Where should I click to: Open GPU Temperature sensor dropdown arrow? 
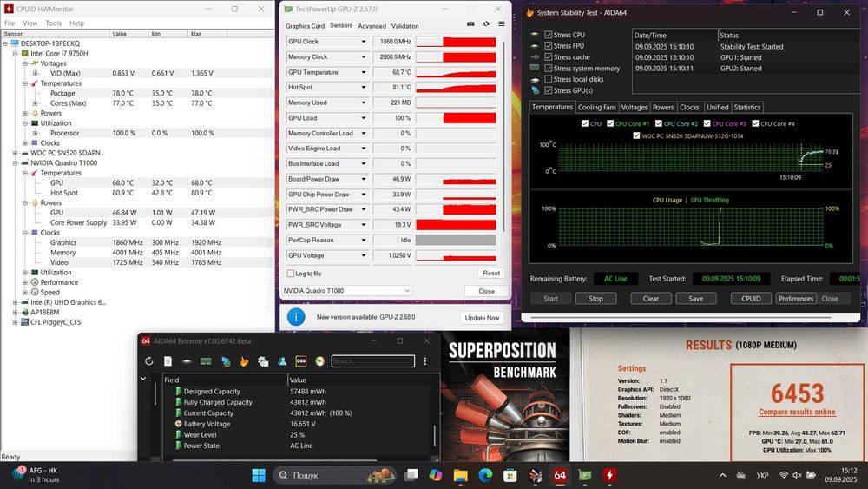(x=364, y=72)
